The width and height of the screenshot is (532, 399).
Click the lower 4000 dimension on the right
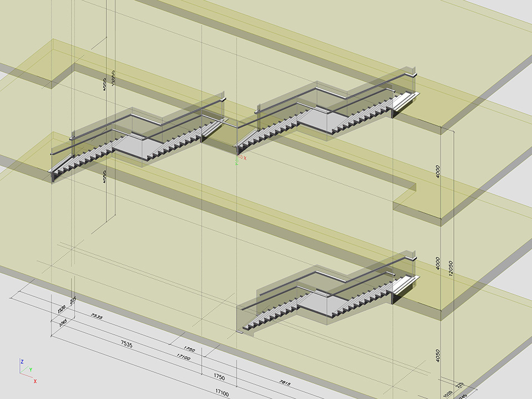click(x=437, y=263)
